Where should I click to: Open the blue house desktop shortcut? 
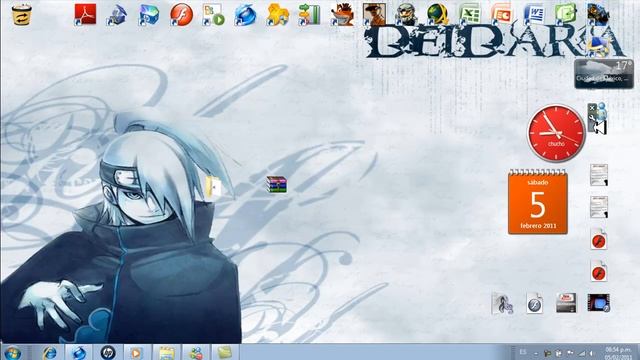[x=117, y=14]
